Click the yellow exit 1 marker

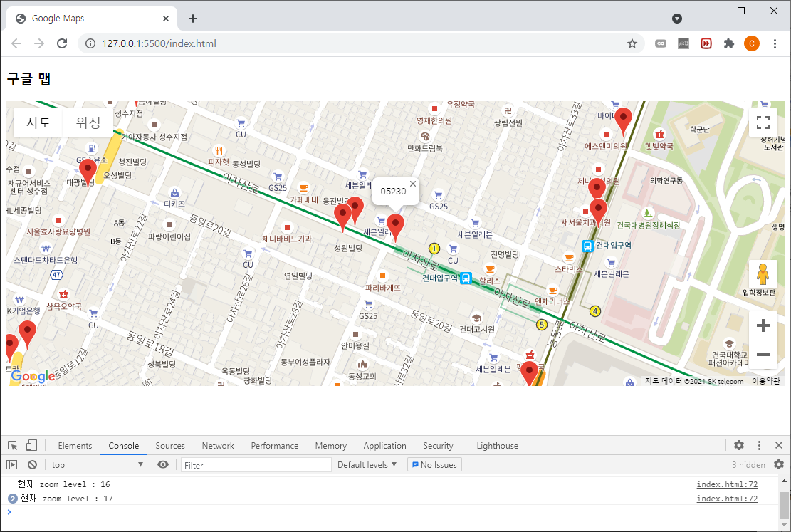tap(434, 249)
